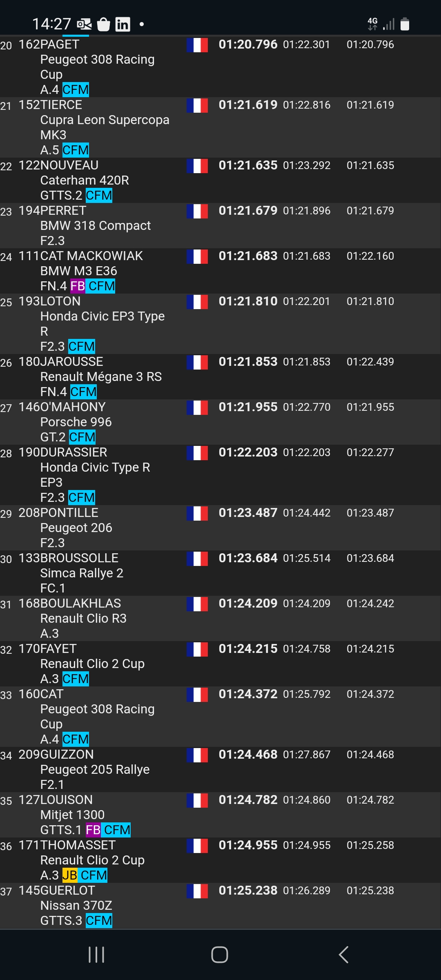The image size is (441, 980).
Task: Tap the battery icon in status bar
Action: coord(405,24)
